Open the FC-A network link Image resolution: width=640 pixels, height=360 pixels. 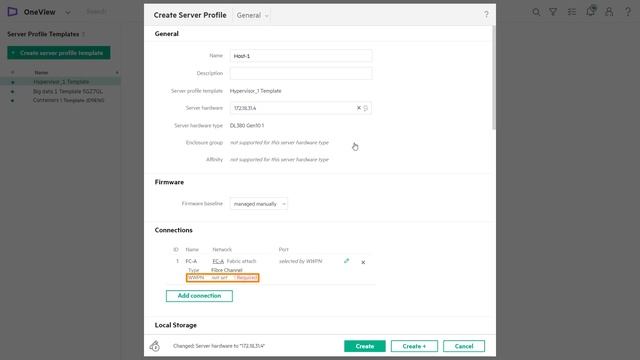[218, 261]
